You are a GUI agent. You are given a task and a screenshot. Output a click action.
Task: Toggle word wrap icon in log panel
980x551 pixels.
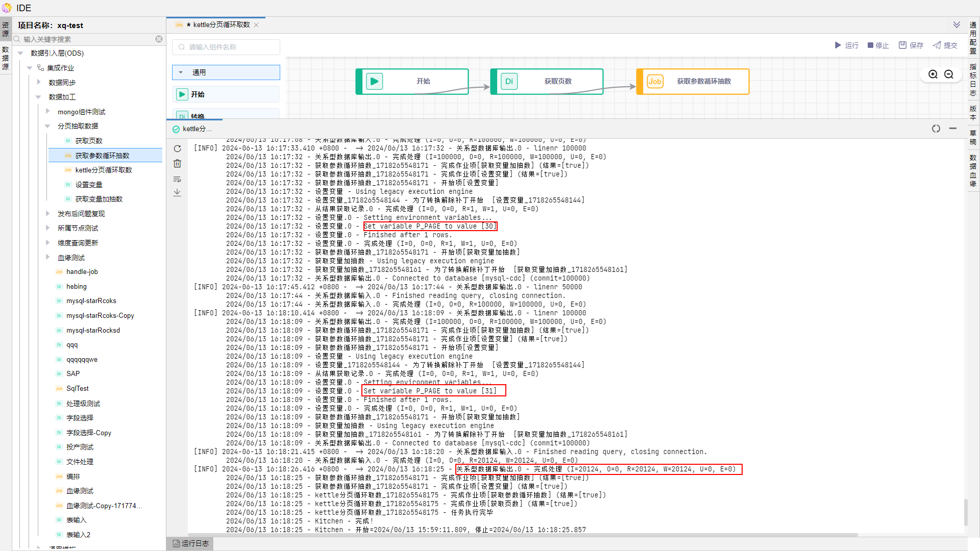[x=177, y=179]
